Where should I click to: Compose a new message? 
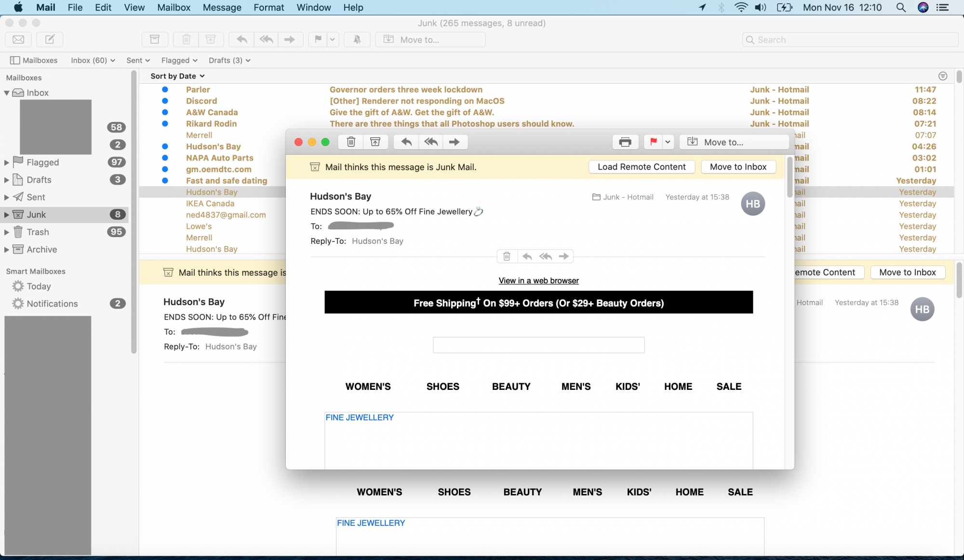(50, 40)
